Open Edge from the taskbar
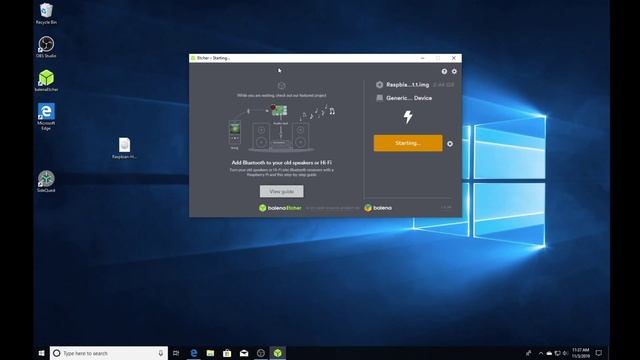Viewport: 640px width, 360px height. [x=194, y=353]
